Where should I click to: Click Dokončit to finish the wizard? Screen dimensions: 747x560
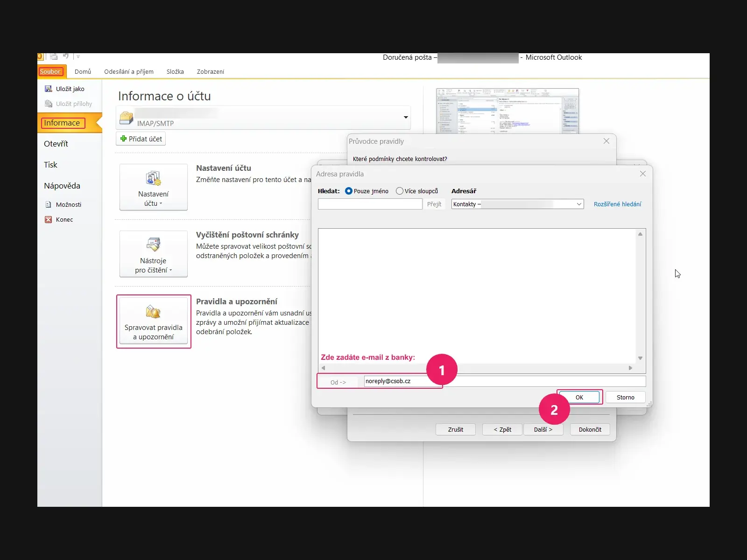(x=590, y=429)
